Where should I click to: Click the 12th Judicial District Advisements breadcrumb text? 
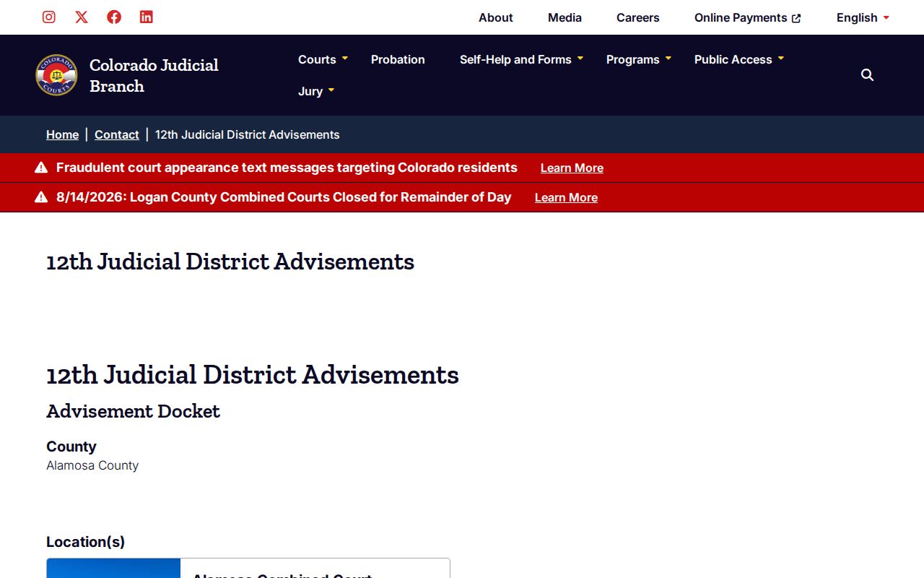pos(248,134)
